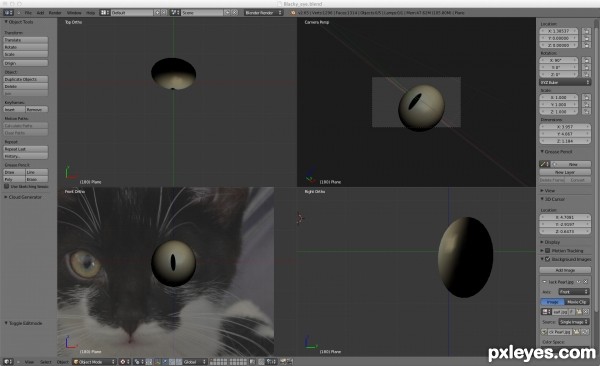Click the Translate button

(x=26, y=40)
